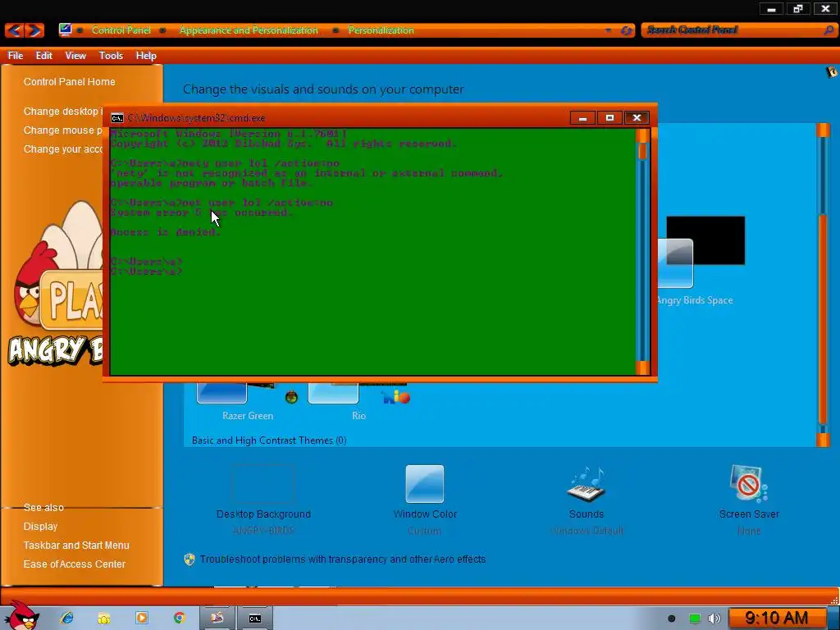This screenshot has width=840, height=630.
Task: Click cmd window scrollbar down arrow
Action: tap(642, 367)
